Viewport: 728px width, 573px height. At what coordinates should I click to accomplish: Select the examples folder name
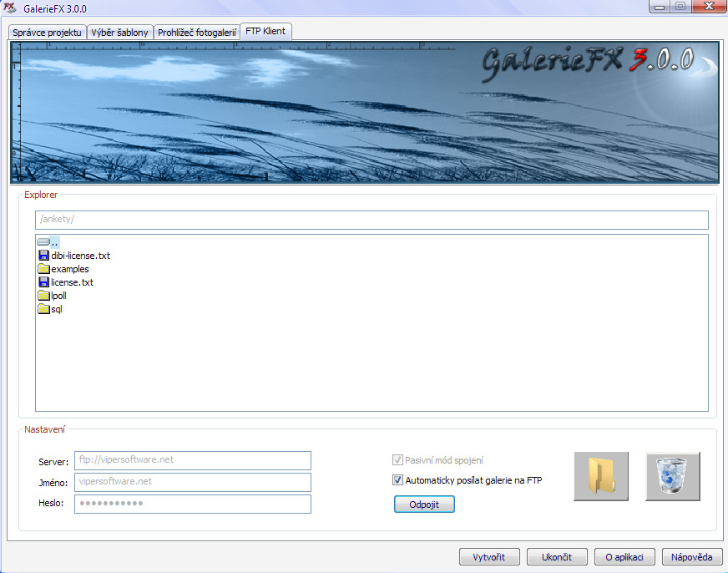(x=69, y=269)
